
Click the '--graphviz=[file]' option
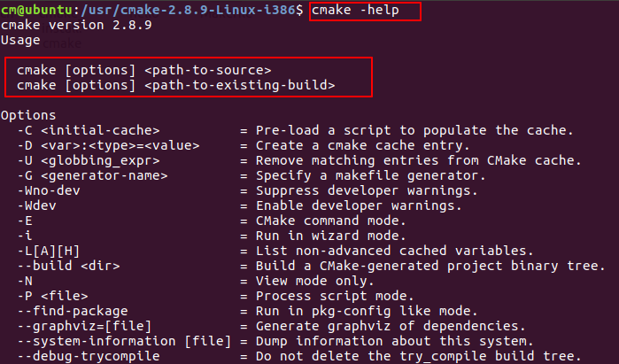point(84,326)
